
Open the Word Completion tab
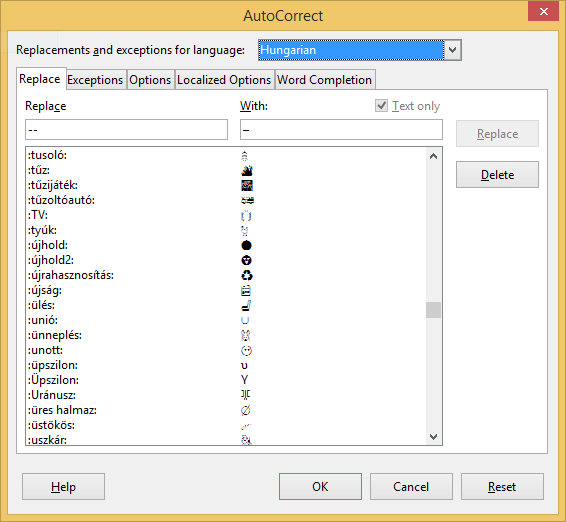tap(325, 80)
